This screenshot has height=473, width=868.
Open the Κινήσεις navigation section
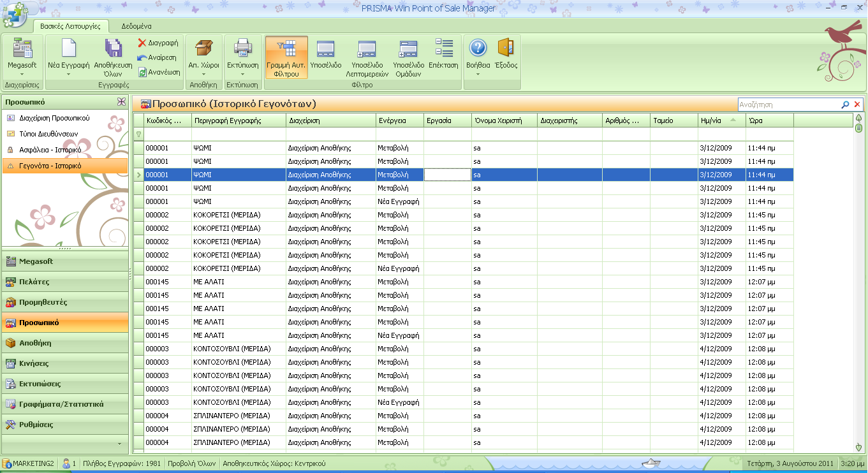click(65, 363)
